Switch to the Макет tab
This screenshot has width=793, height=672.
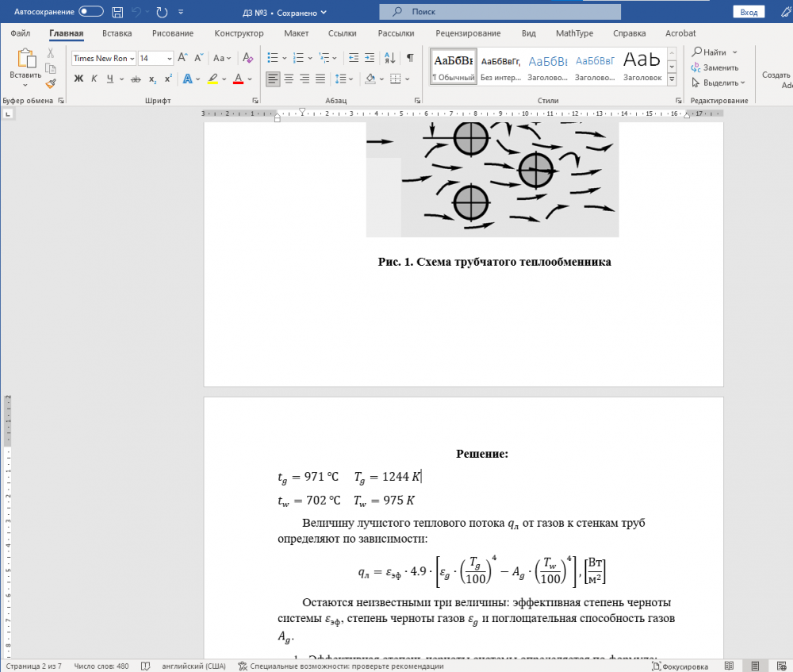(296, 33)
